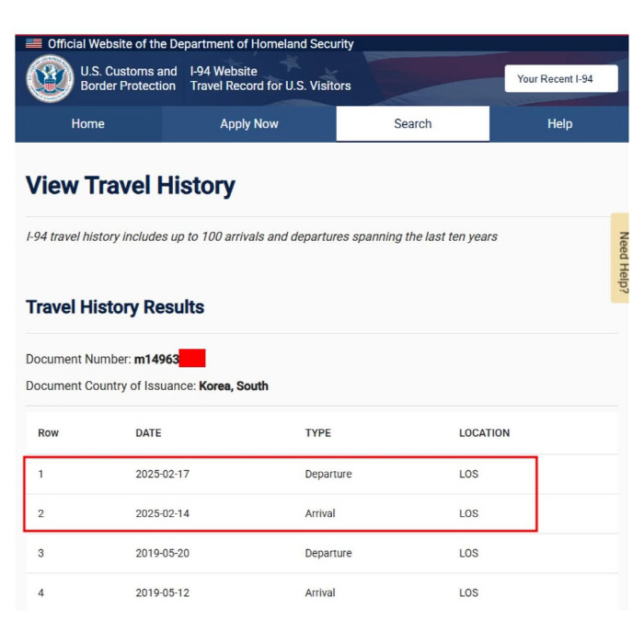The image size is (644, 644).
Task: Open the Help tab
Action: [559, 123]
